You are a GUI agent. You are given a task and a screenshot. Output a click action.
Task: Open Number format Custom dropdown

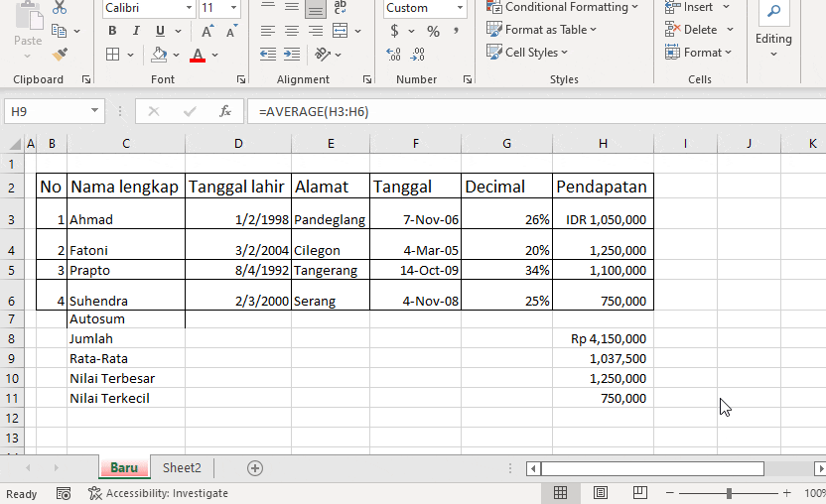pos(460,8)
